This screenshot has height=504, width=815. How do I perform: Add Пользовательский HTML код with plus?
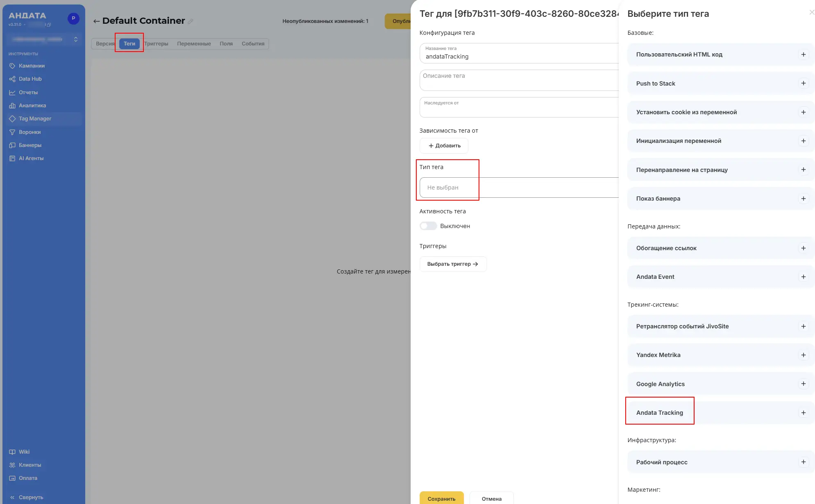[803, 54]
